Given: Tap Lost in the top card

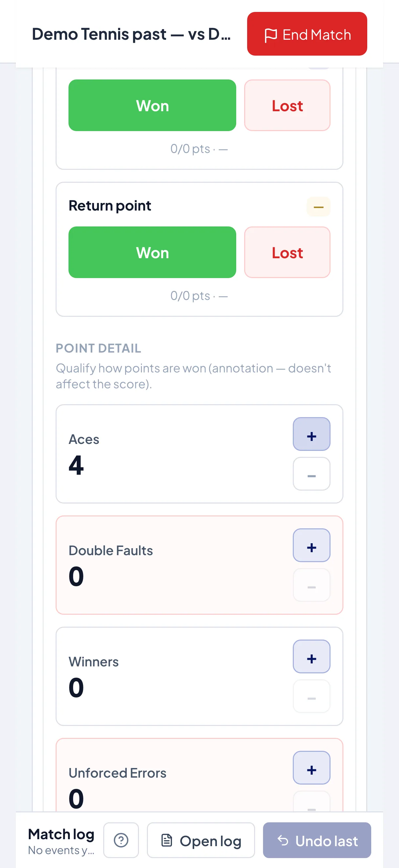Looking at the screenshot, I should point(287,106).
